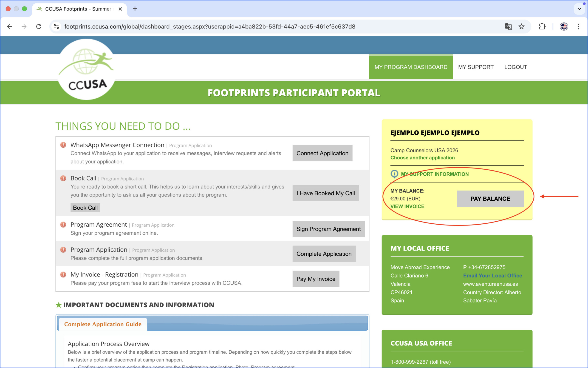Viewport: 588px width, 368px height.
Task: Reload the page
Action: [39, 26]
